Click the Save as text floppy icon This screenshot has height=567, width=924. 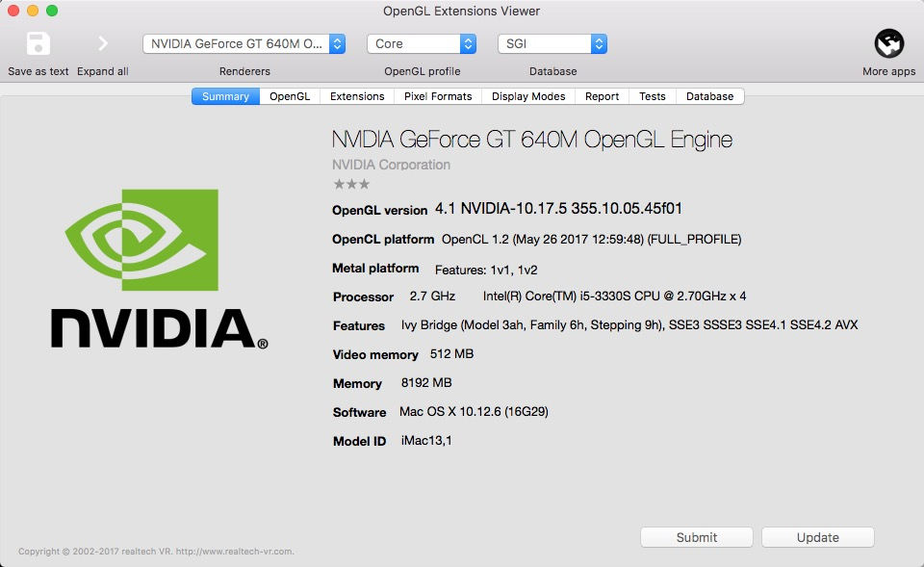tap(38, 43)
